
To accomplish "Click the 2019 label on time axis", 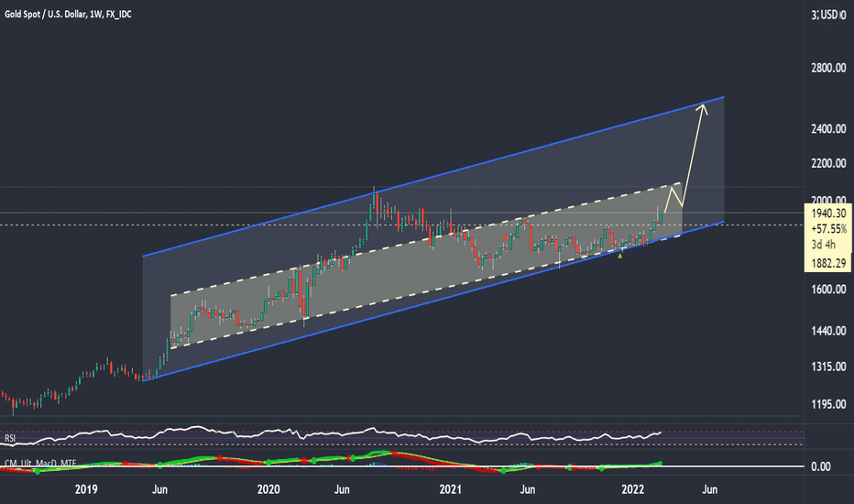I will pos(86,489).
